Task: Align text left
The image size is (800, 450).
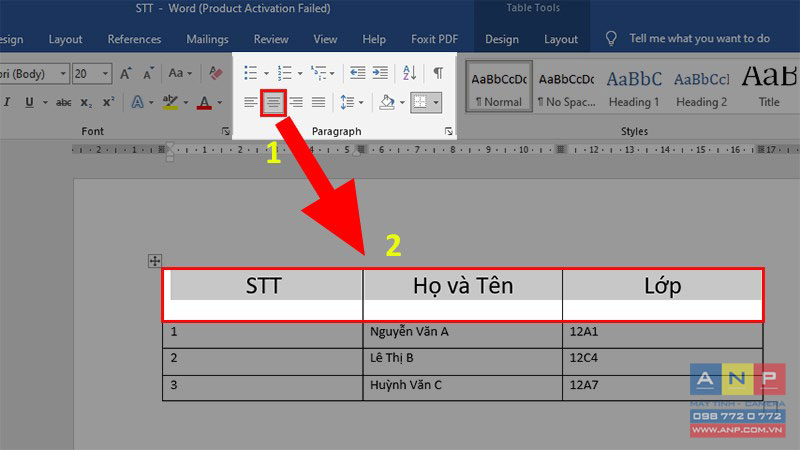Action: tap(251, 103)
